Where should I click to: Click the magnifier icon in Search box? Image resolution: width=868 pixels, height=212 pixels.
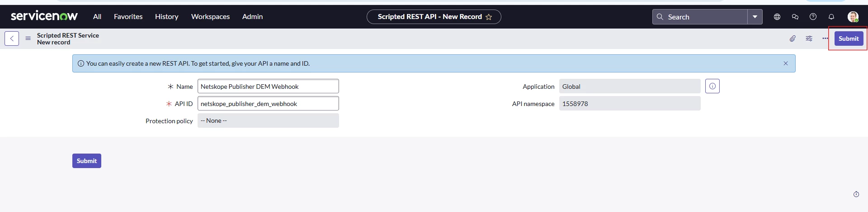pos(660,17)
